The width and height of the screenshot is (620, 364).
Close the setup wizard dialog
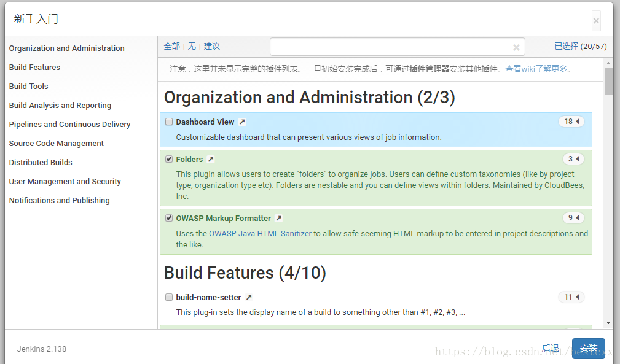point(596,21)
